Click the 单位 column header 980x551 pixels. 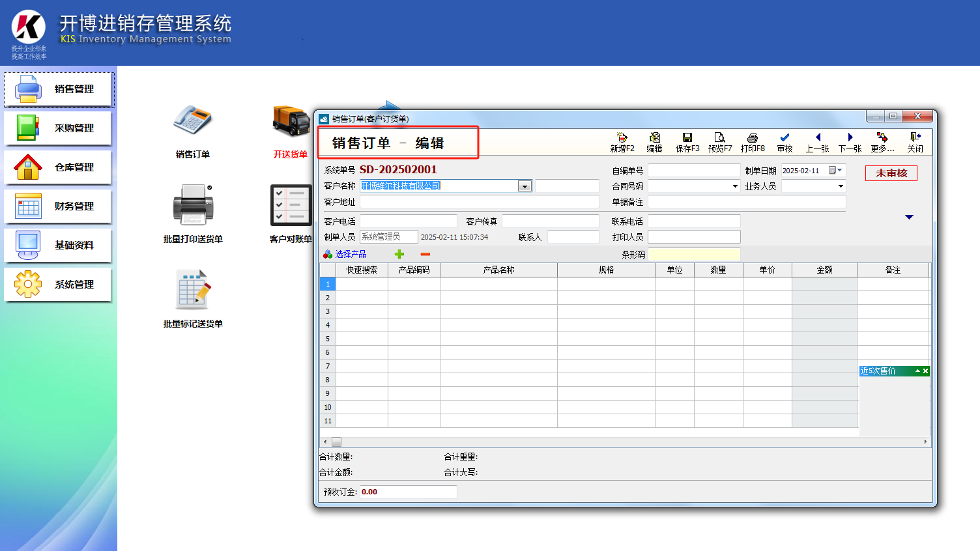[674, 270]
